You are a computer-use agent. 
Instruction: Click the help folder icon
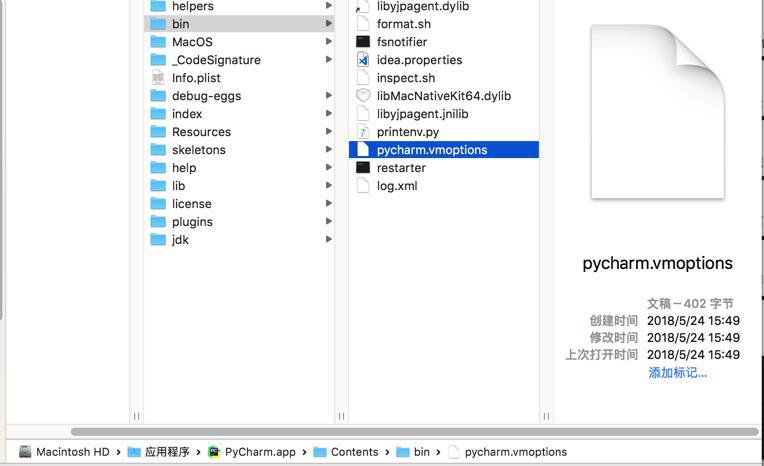(158, 168)
